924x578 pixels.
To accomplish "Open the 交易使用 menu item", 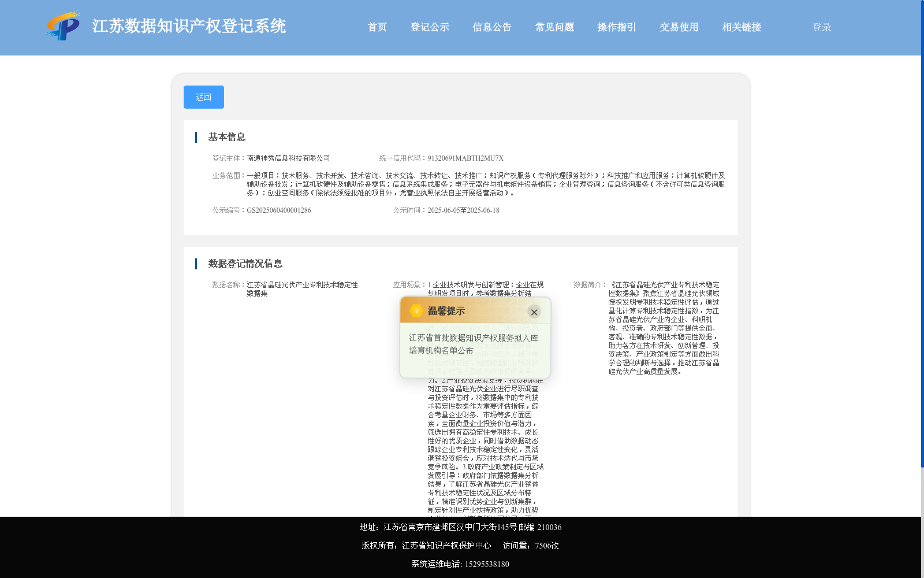I will [679, 27].
